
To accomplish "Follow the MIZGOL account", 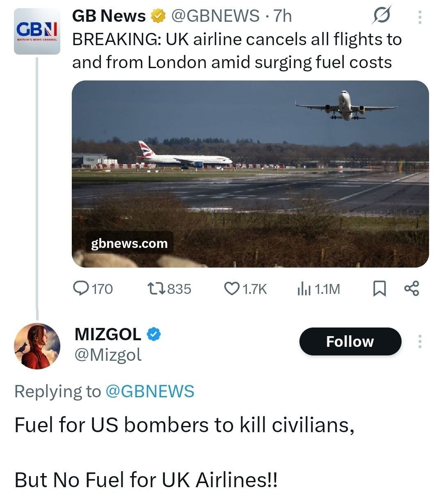I will click(x=350, y=341).
